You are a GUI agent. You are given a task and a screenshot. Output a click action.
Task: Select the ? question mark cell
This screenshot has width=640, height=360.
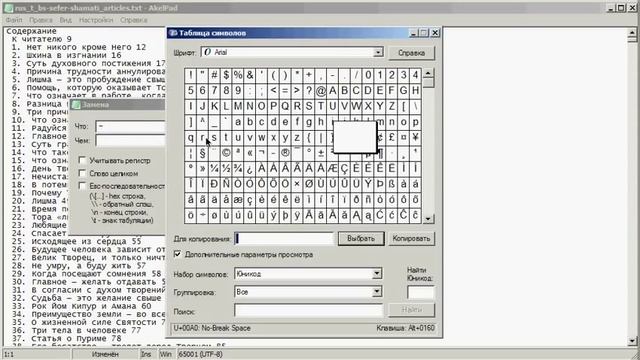(x=309, y=91)
